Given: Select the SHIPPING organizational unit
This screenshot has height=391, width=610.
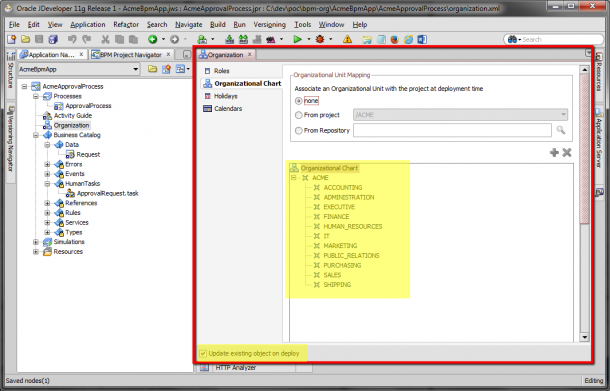Looking at the screenshot, I should click(x=337, y=285).
